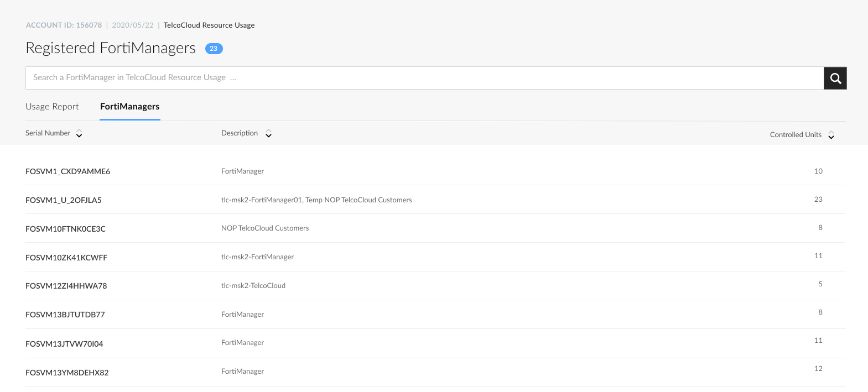Click the 23 count badge
The image size is (868, 392).
(214, 49)
